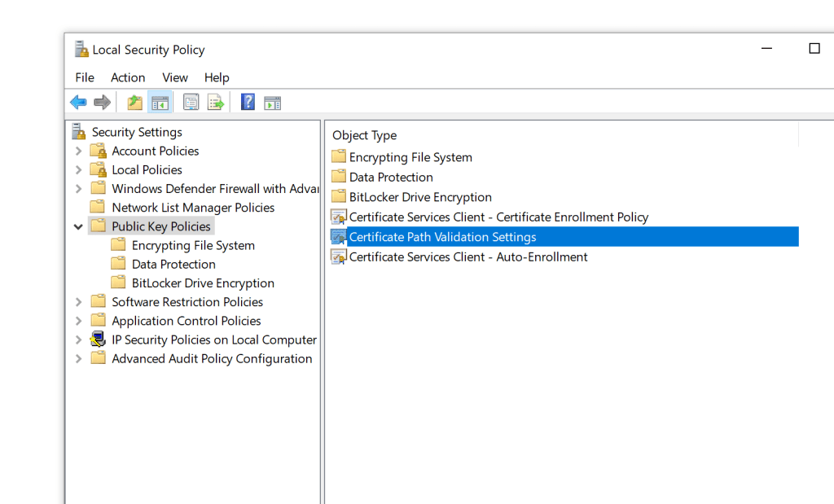Expand the Account Policies node
Screen dimensions: 834x504
pyautogui.click(x=78, y=151)
